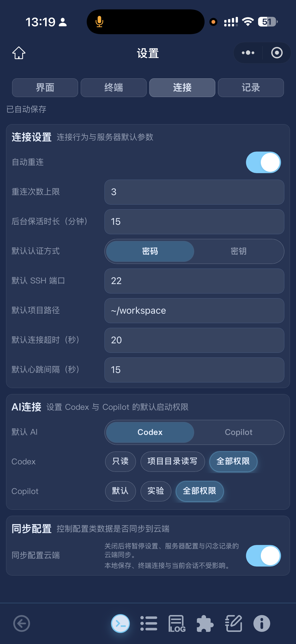
Task: Open the list icon in bottom bar
Action: coord(149,623)
